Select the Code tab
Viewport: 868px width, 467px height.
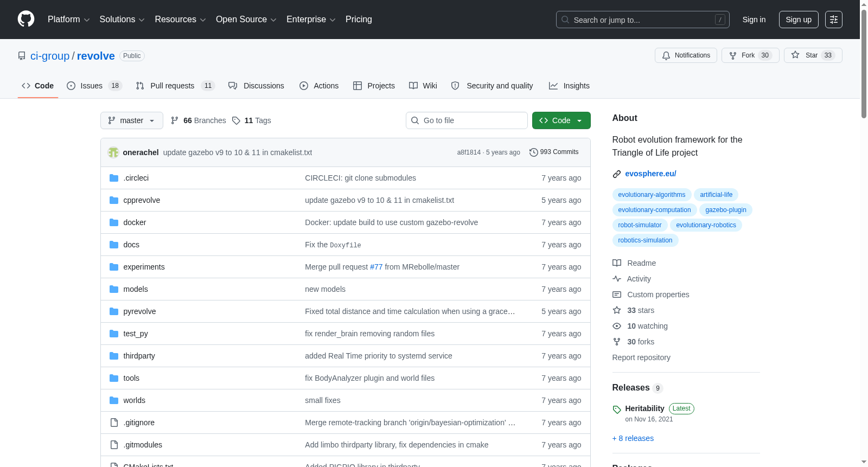(38, 86)
